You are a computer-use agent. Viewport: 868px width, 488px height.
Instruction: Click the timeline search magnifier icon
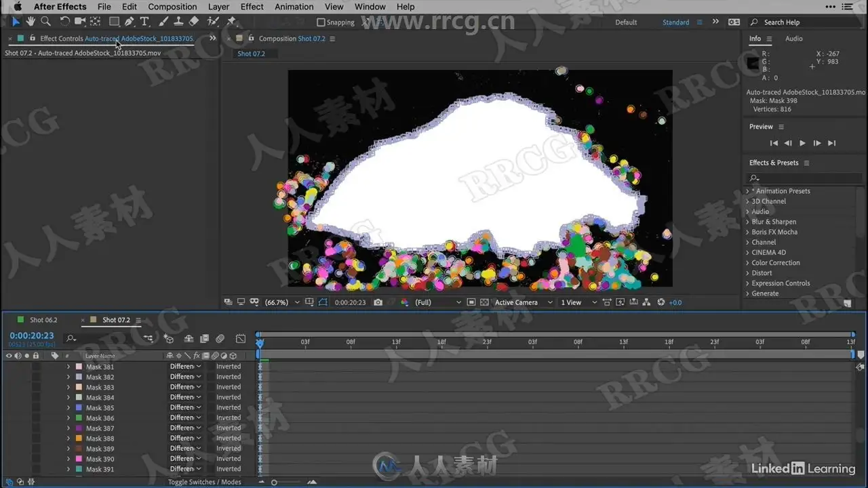point(71,338)
